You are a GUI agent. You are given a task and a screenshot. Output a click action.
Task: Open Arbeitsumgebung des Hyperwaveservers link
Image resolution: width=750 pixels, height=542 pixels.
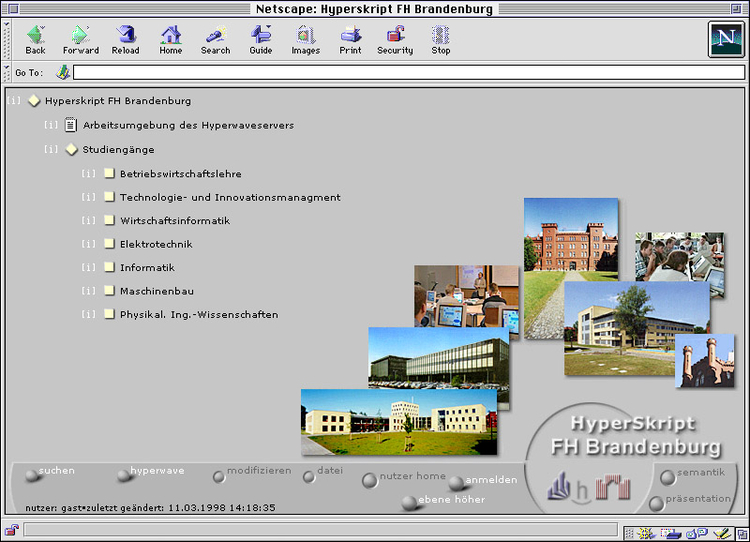click(188, 125)
